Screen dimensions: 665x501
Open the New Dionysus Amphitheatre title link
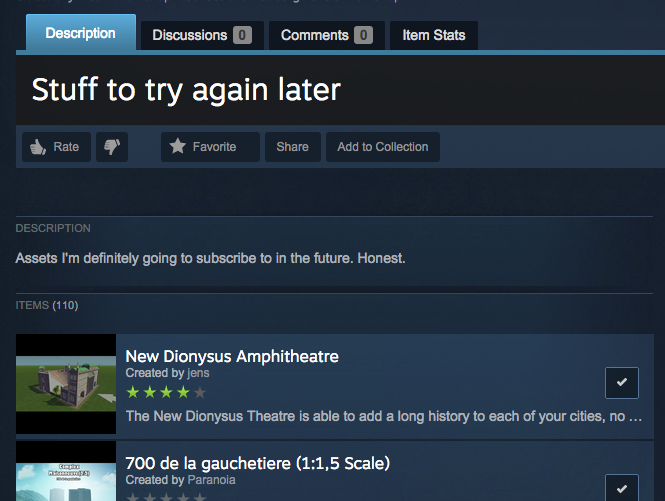tap(232, 356)
